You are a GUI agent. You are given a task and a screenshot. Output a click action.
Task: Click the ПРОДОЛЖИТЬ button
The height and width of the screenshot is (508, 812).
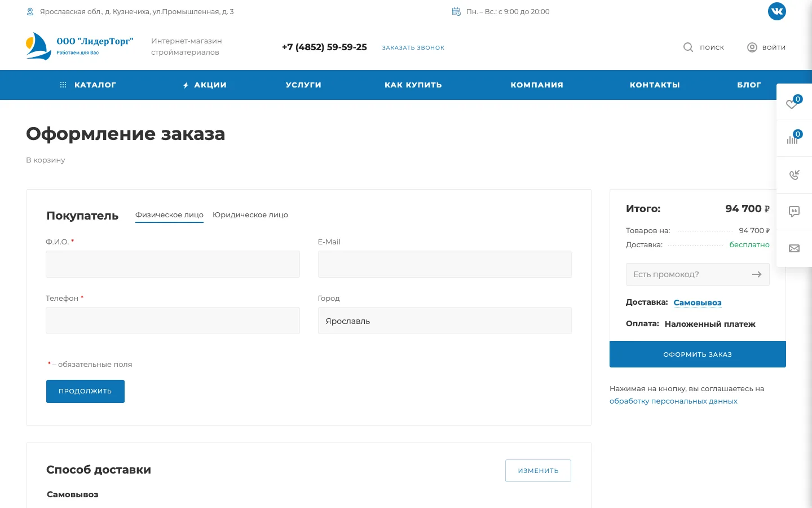pos(85,391)
